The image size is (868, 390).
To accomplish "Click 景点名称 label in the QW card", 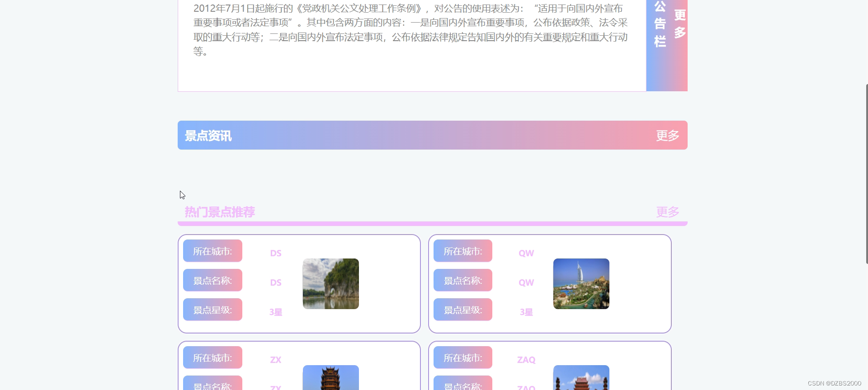I will click(463, 280).
